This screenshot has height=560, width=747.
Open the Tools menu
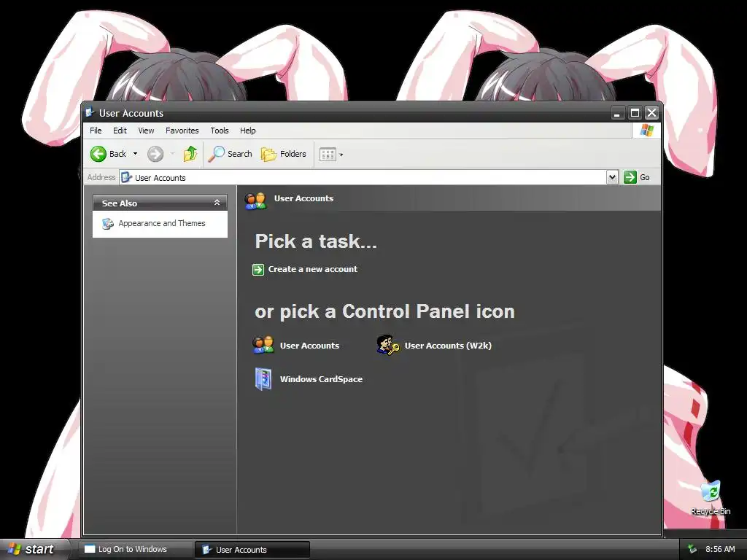(x=220, y=131)
